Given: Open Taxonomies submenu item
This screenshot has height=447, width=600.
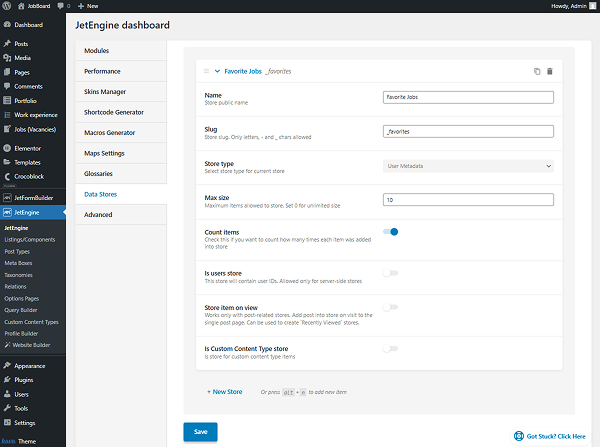Looking at the screenshot, I should pyautogui.click(x=18, y=275).
